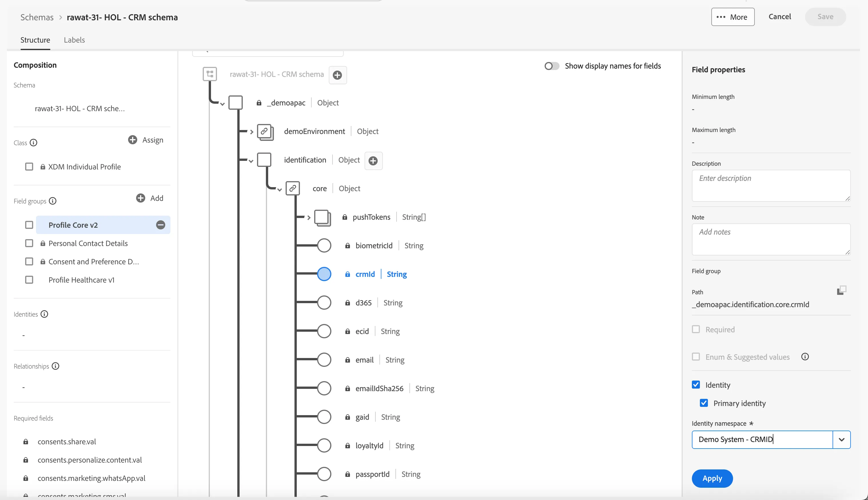Click Add field group plus icon
Screen dimensions: 868x500
(x=141, y=198)
